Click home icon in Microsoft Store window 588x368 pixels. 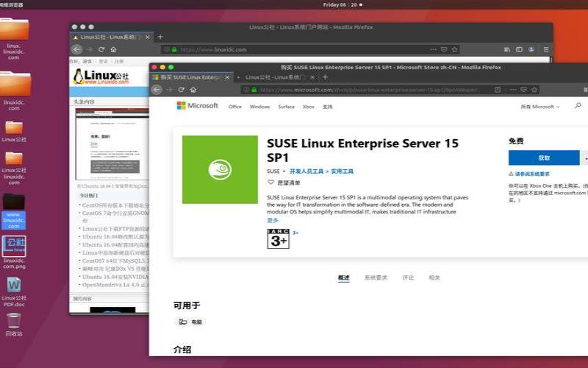click(x=193, y=90)
